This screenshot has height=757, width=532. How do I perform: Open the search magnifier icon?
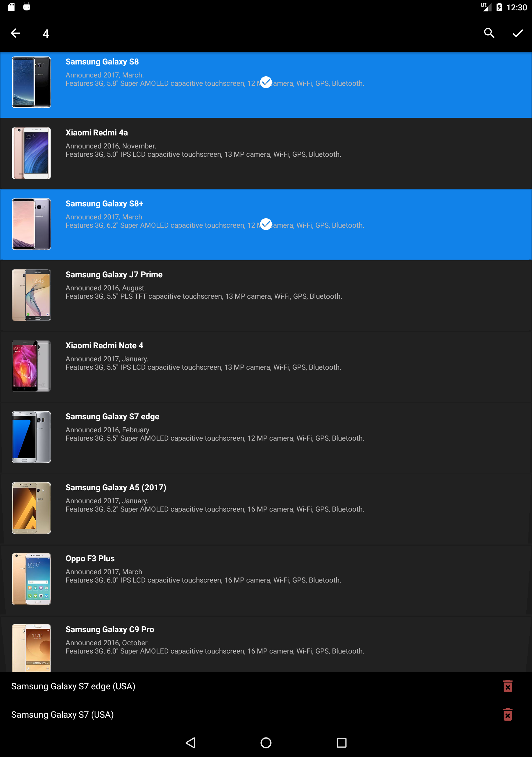pyautogui.click(x=489, y=33)
